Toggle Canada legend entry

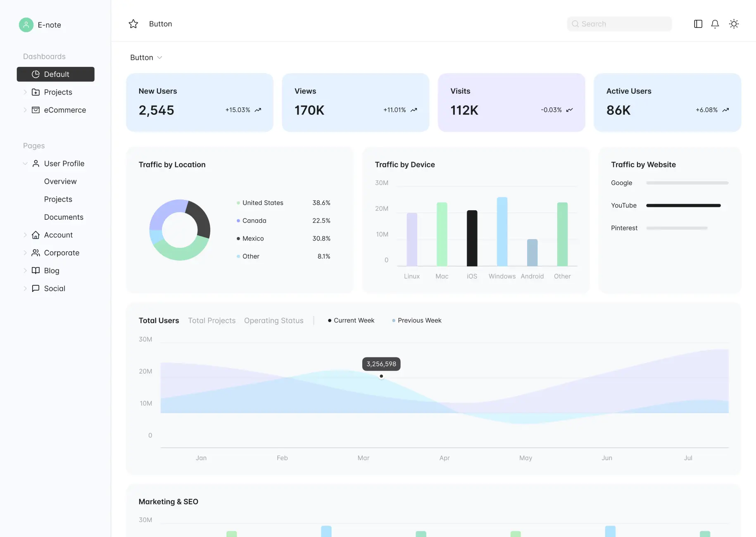pos(251,221)
